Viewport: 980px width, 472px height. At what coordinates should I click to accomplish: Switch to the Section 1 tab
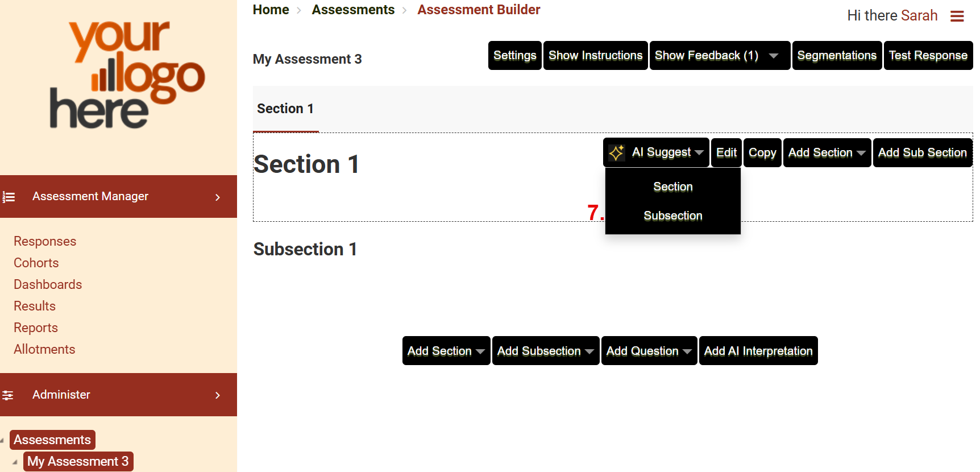tap(285, 109)
